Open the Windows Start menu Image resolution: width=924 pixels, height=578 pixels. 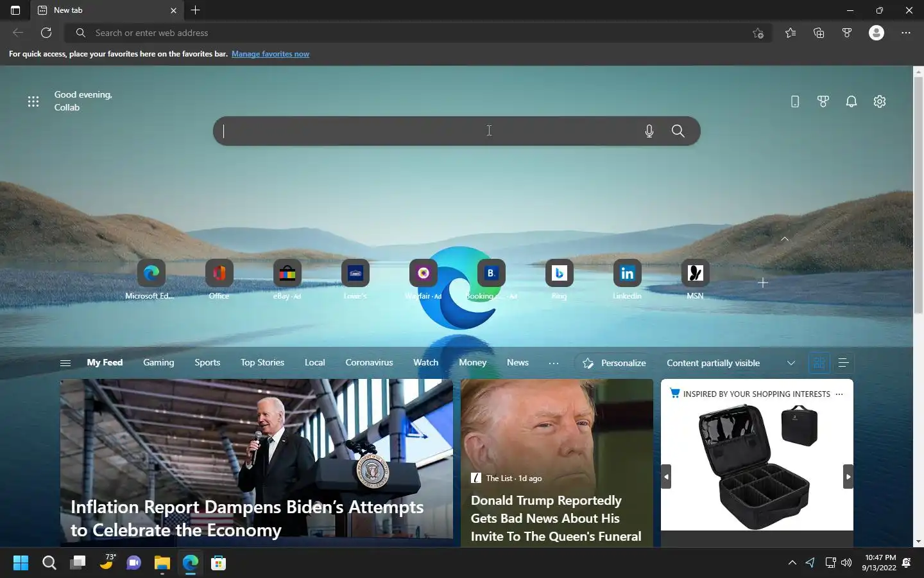point(21,563)
